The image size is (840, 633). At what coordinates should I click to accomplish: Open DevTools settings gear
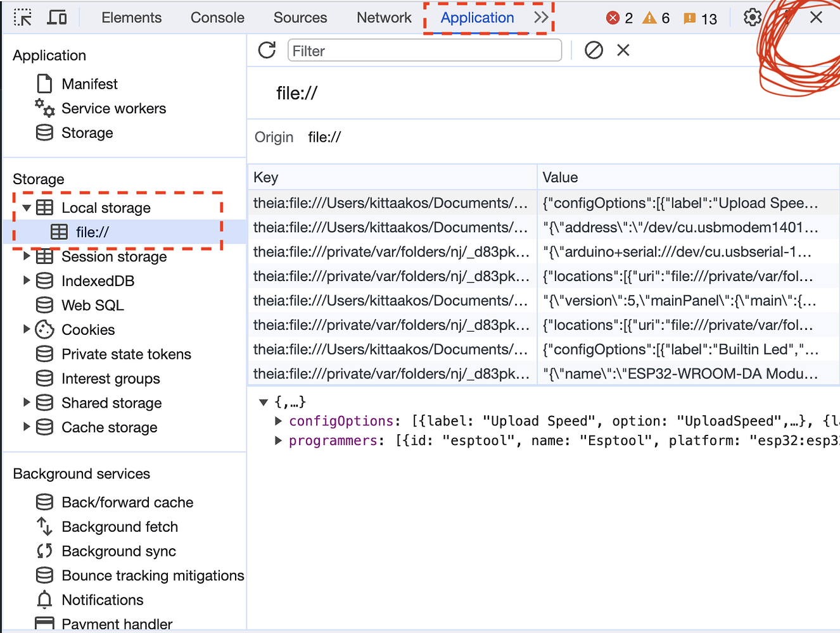pyautogui.click(x=753, y=17)
